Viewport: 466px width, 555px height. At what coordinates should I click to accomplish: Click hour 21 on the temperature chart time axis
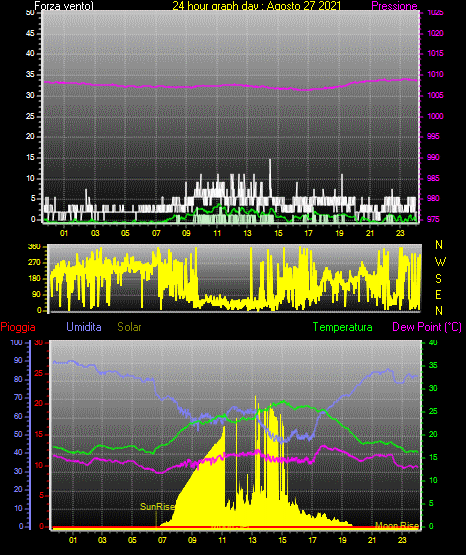click(x=372, y=540)
